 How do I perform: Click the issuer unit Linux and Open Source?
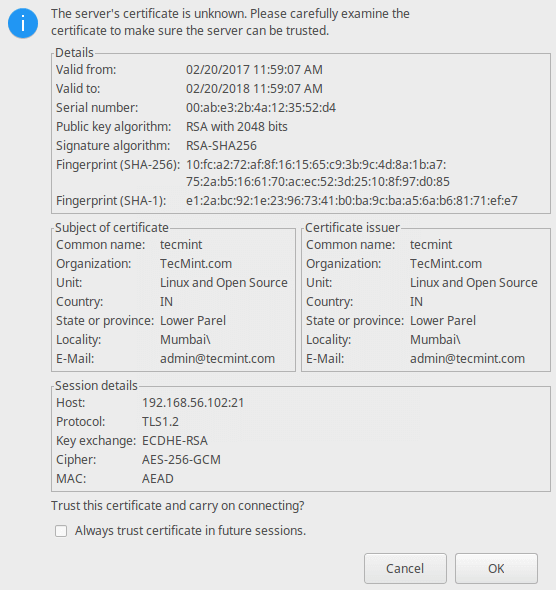tap(474, 283)
